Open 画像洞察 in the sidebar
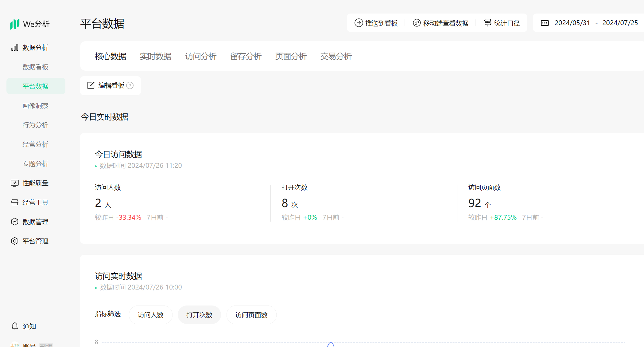The image size is (644, 347). 35,106
